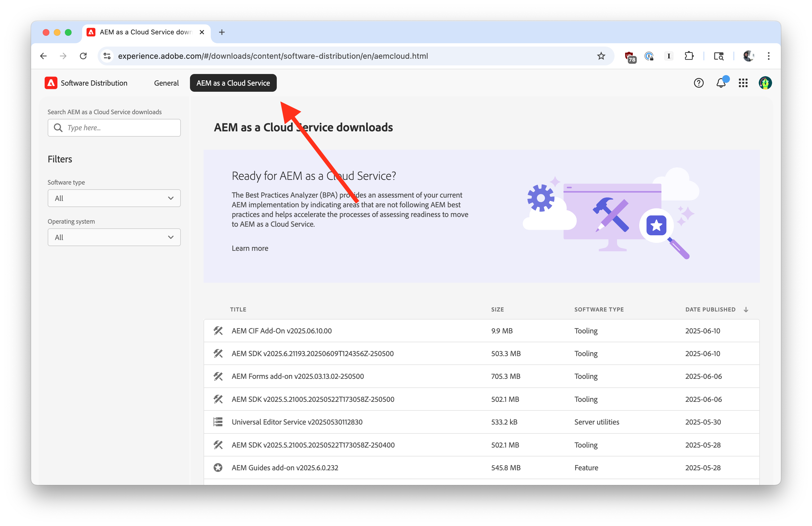Bookmark this page with the star icon
This screenshot has width=812, height=526.
[601, 56]
